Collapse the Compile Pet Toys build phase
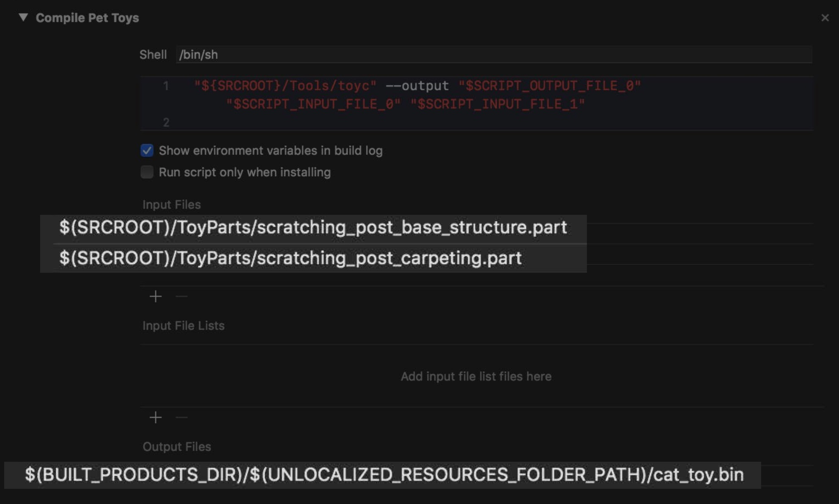Image resolution: width=839 pixels, height=504 pixels. tap(23, 17)
